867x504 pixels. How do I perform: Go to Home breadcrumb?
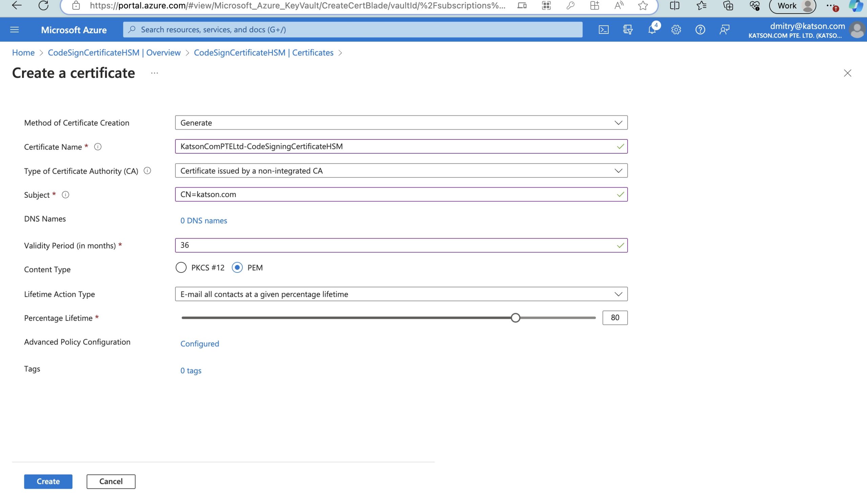tap(23, 52)
